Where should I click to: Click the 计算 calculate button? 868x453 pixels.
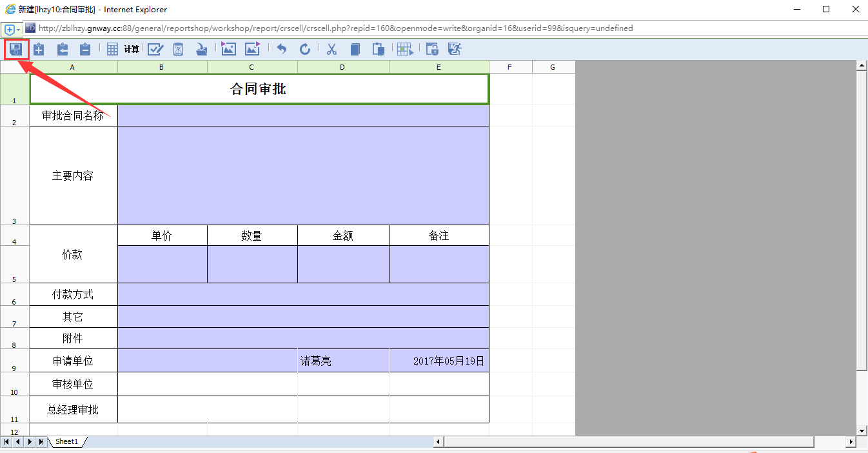click(132, 49)
